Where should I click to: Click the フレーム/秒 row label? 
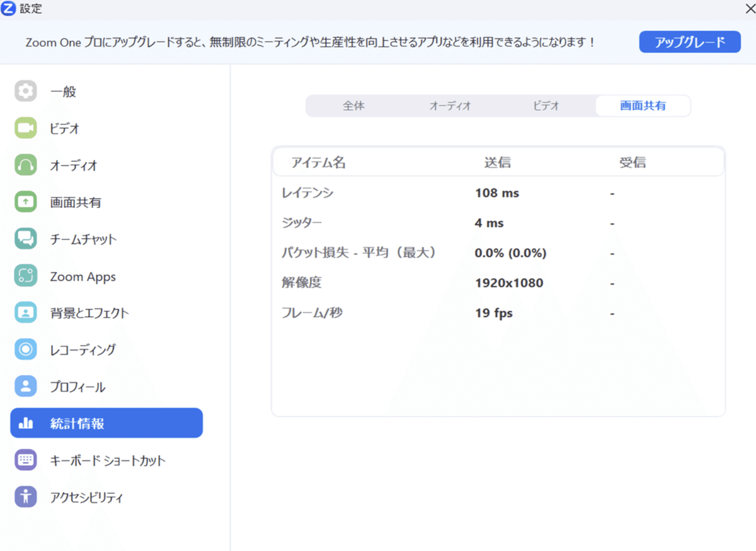click(312, 313)
